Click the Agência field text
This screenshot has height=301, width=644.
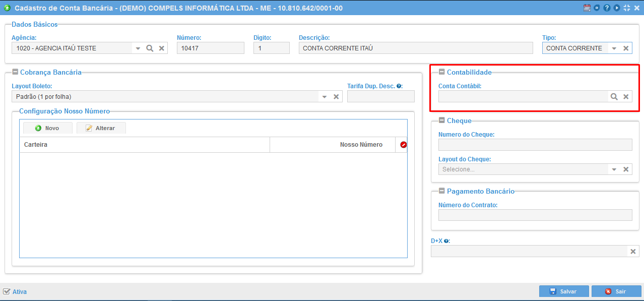[x=56, y=48]
